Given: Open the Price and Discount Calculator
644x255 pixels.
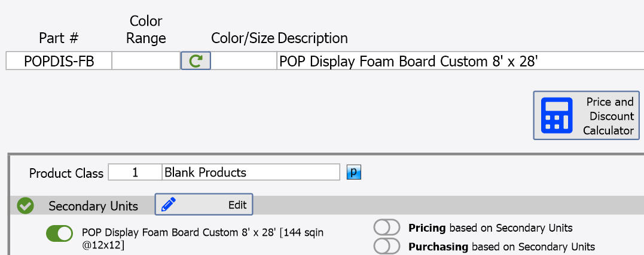Looking at the screenshot, I should point(587,116).
